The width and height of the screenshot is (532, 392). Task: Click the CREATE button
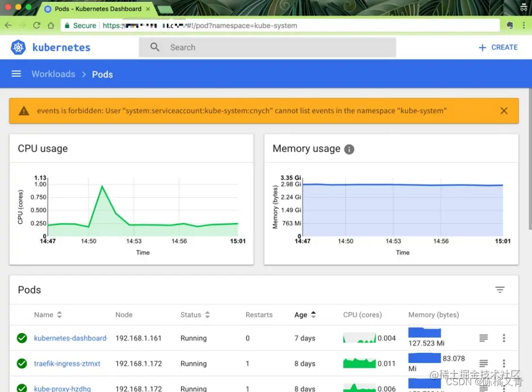pos(498,48)
